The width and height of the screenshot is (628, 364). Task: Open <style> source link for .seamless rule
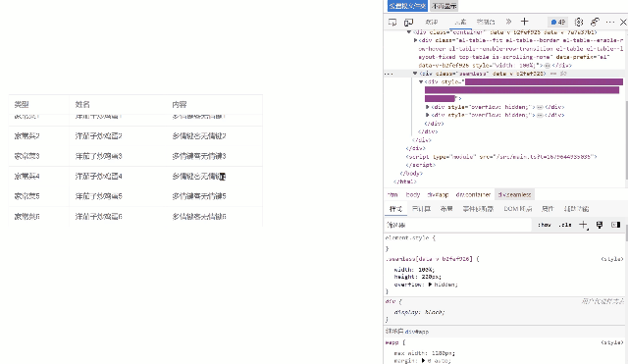[611, 259]
